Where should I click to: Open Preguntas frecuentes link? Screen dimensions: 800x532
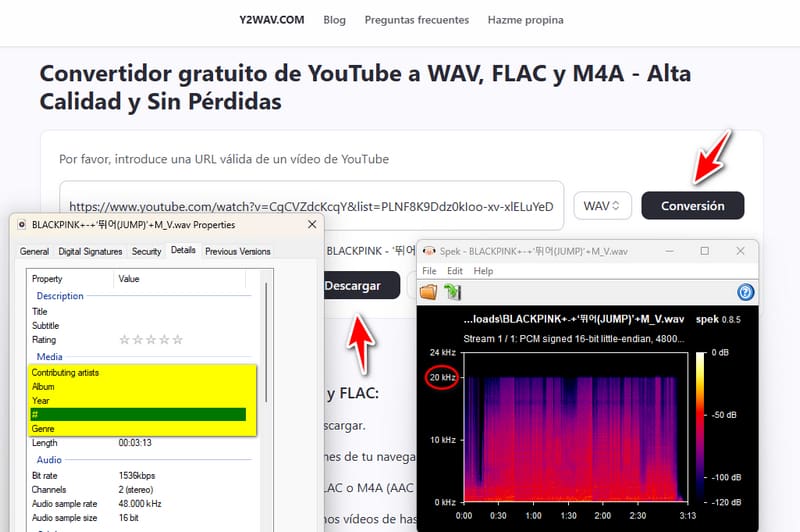417,20
